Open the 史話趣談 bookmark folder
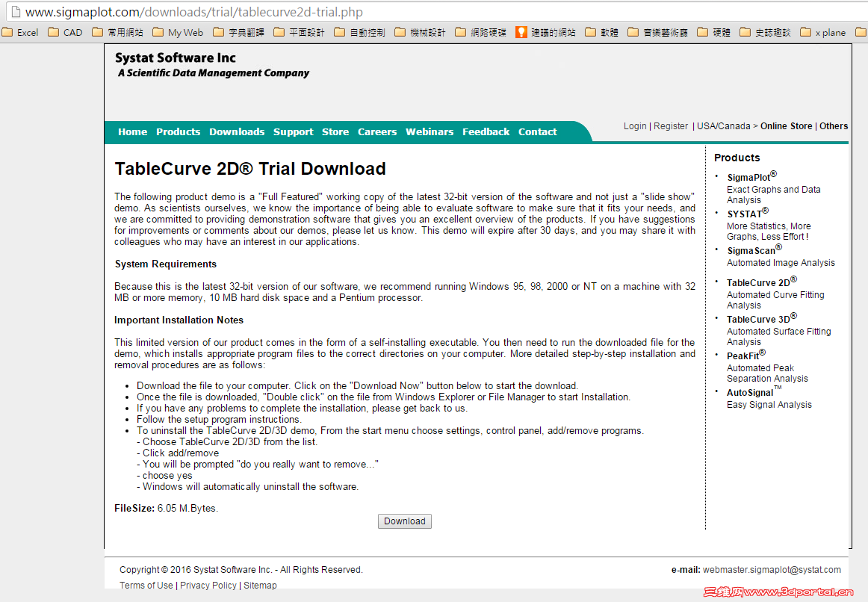The image size is (868, 602). (x=765, y=33)
